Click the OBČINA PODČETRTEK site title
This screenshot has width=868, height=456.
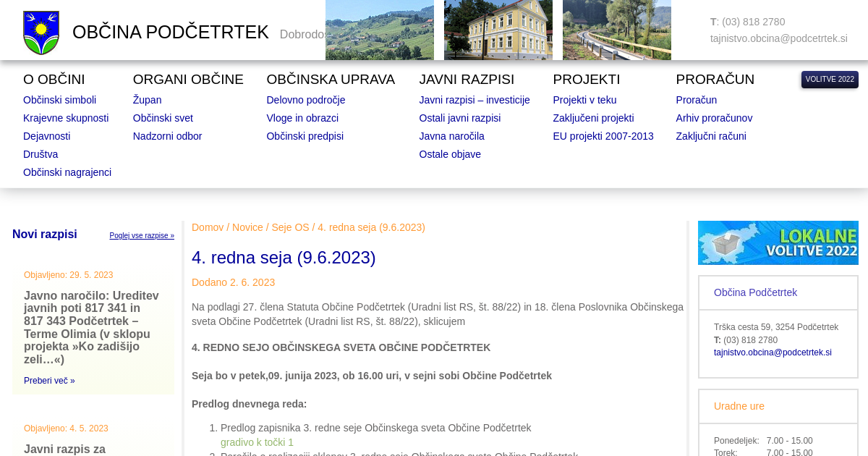(x=170, y=33)
